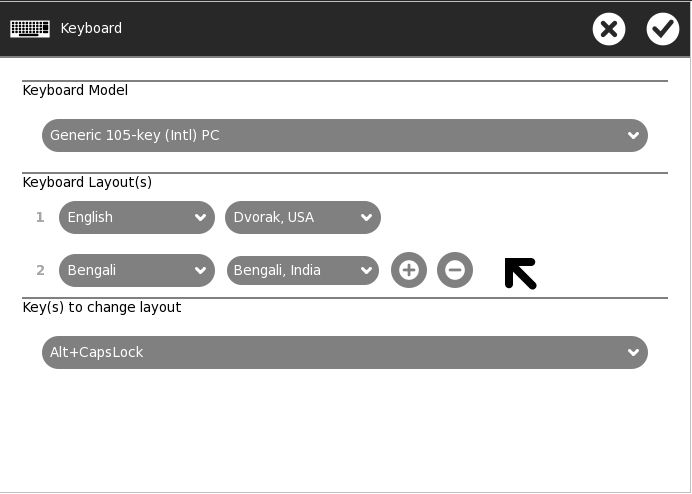Open the Dvorak, USA variant dropdown

[302, 218]
